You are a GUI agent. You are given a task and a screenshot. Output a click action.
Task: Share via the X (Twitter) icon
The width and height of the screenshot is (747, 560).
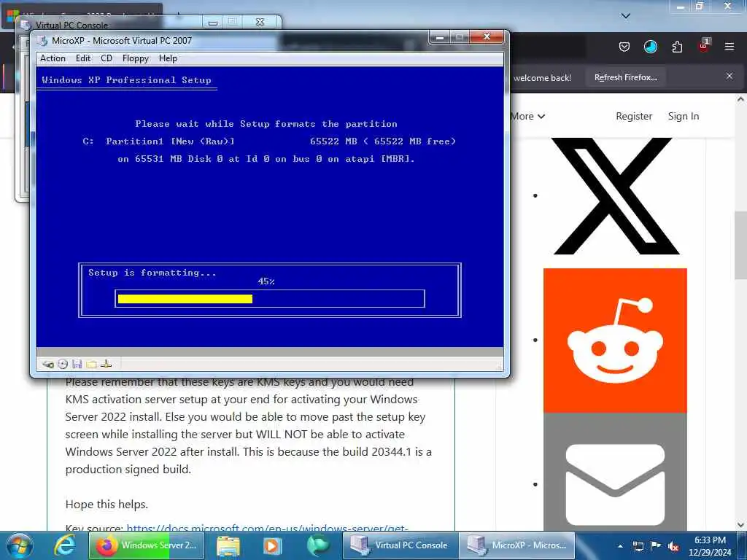pyautogui.click(x=615, y=196)
